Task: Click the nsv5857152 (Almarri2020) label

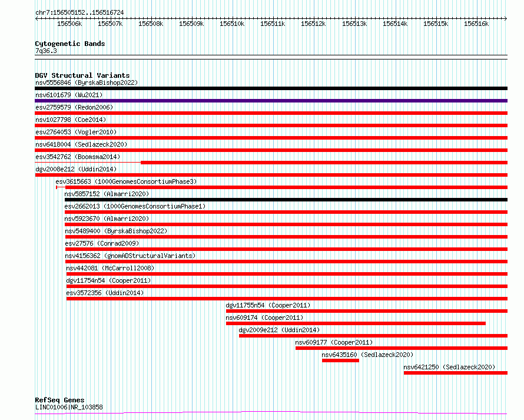Action: pos(107,194)
